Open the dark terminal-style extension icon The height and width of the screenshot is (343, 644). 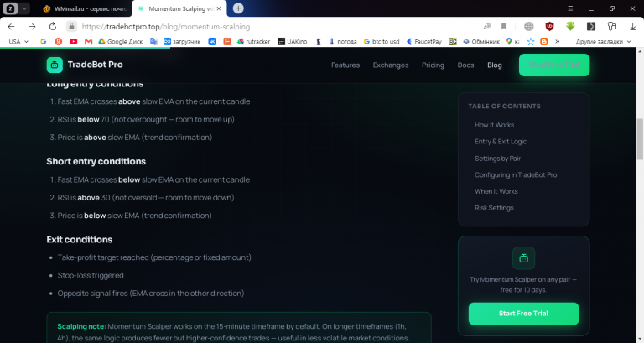point(591,27)
